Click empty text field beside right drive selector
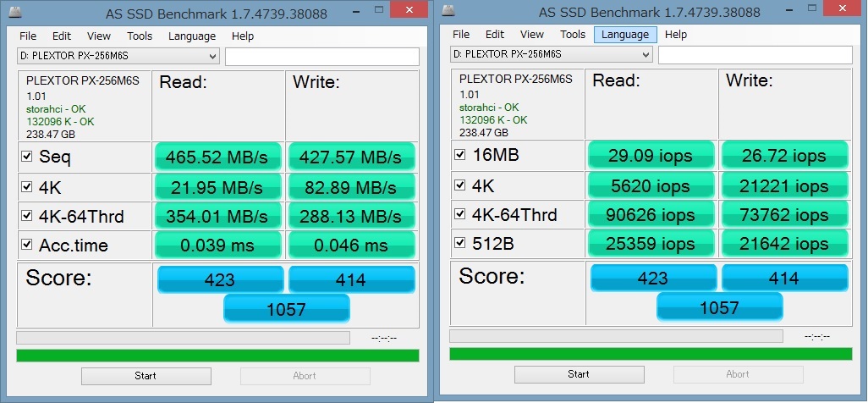The image size is (868, 403). click(755, 55)
